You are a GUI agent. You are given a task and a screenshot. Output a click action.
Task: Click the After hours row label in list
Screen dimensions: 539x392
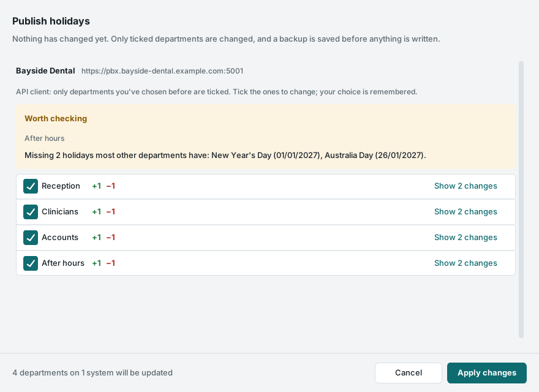[x=63, y=263]
